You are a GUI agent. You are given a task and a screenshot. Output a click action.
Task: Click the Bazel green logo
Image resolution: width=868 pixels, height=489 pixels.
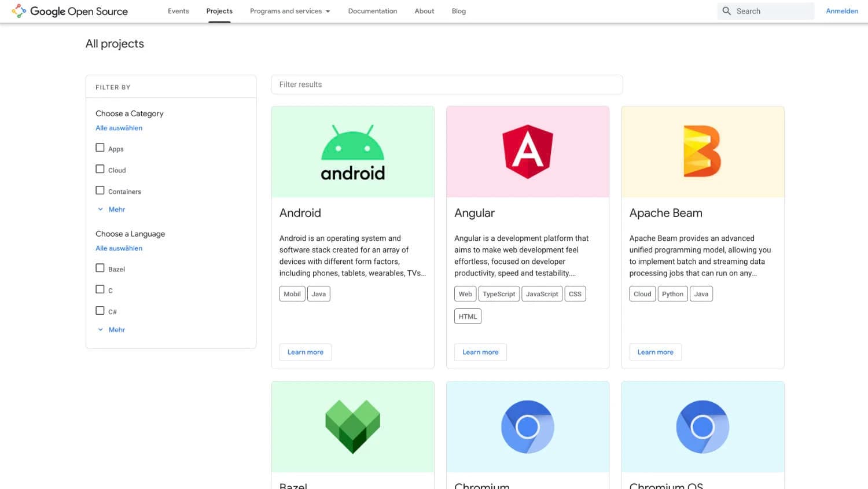pyautogui.click(x=352, y=426)
